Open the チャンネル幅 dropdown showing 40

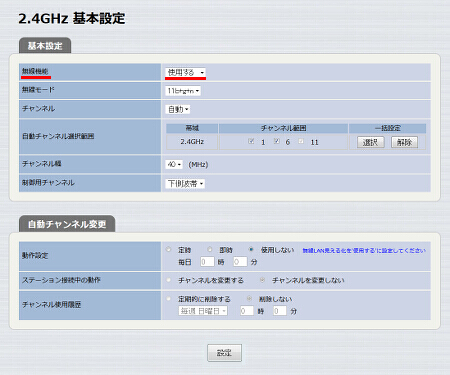point(174,164)
